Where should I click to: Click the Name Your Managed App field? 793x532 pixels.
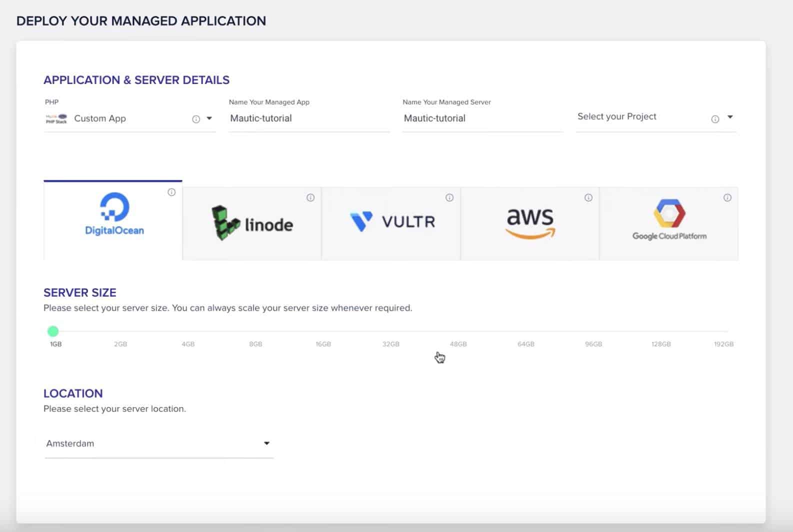tap(309, 118)
